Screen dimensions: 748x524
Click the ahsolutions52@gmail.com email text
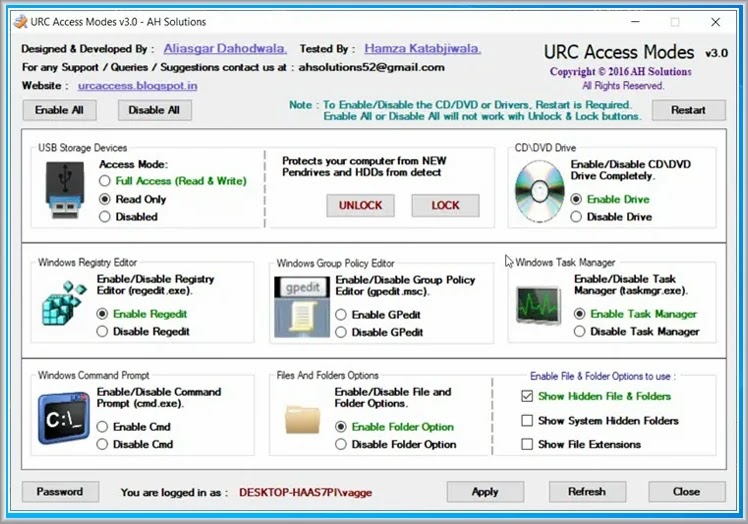tap(372, 67)
